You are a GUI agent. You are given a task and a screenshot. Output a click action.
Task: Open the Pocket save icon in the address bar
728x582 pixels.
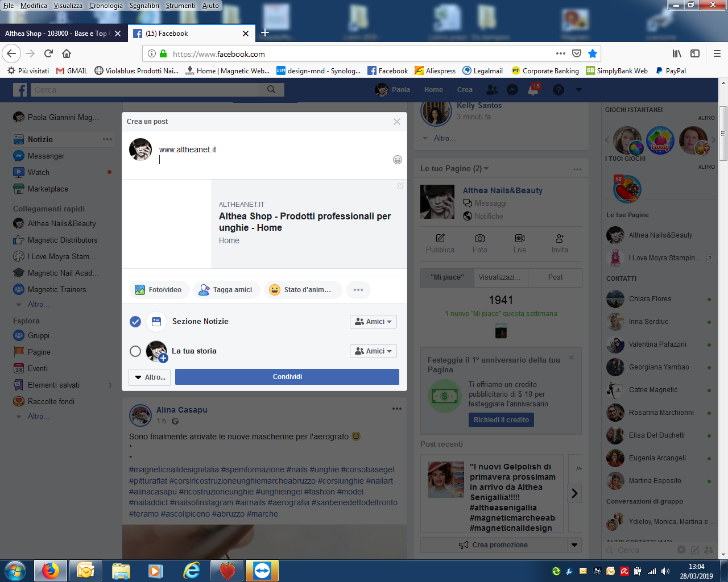click(577, 53)
